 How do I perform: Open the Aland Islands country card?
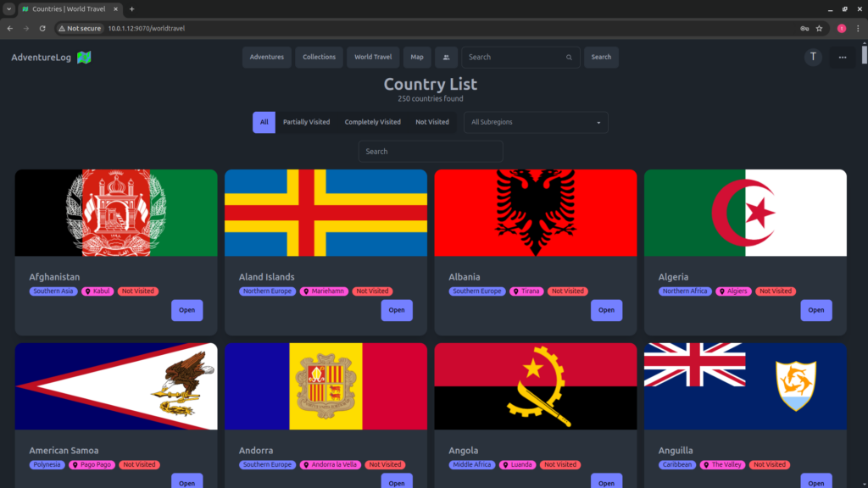click(397, 310)
